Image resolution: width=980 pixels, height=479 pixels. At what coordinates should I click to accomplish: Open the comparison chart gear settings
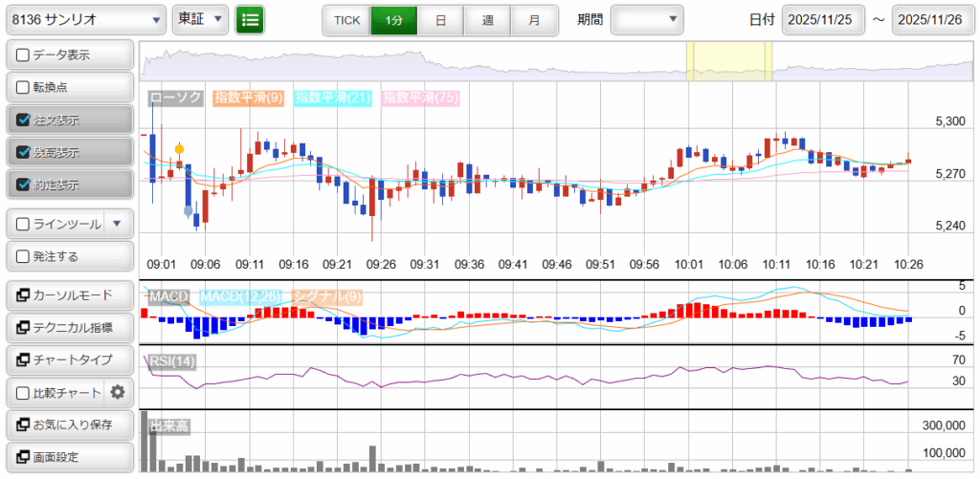point(118,392)
